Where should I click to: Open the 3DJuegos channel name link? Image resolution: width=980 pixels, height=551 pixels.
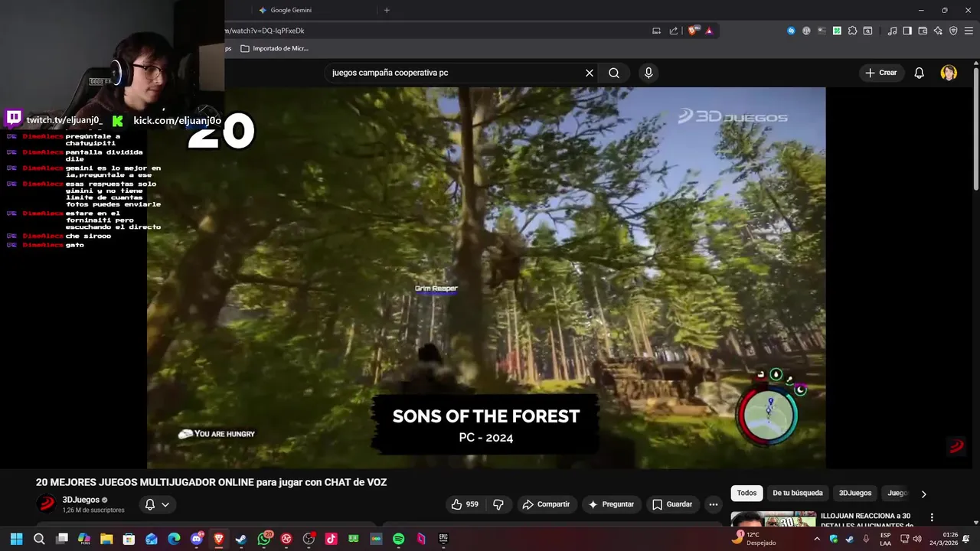click(81, 500)
